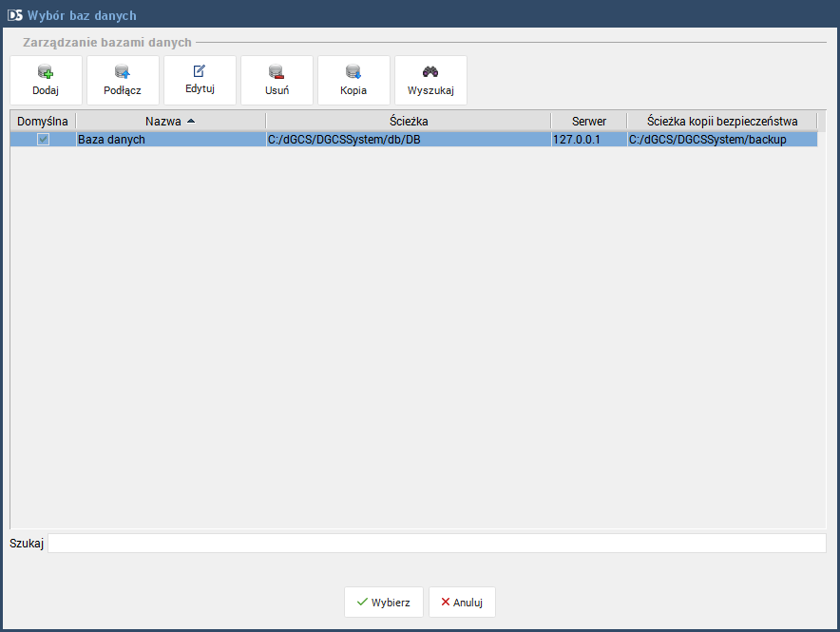This screenshot has width=840, height=632.
Task: Click the Wyszukaj binoculars button
Action: (430, 81)
